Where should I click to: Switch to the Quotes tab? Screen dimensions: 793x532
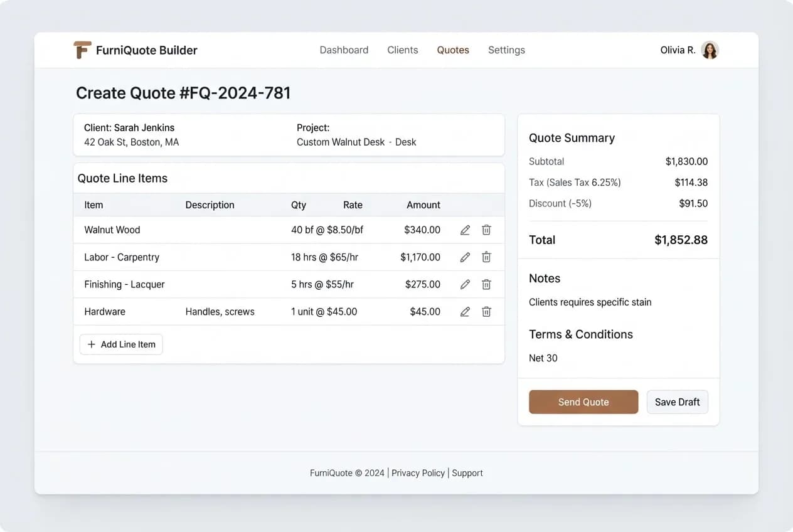pyautogui.click(x=453, y=50)
